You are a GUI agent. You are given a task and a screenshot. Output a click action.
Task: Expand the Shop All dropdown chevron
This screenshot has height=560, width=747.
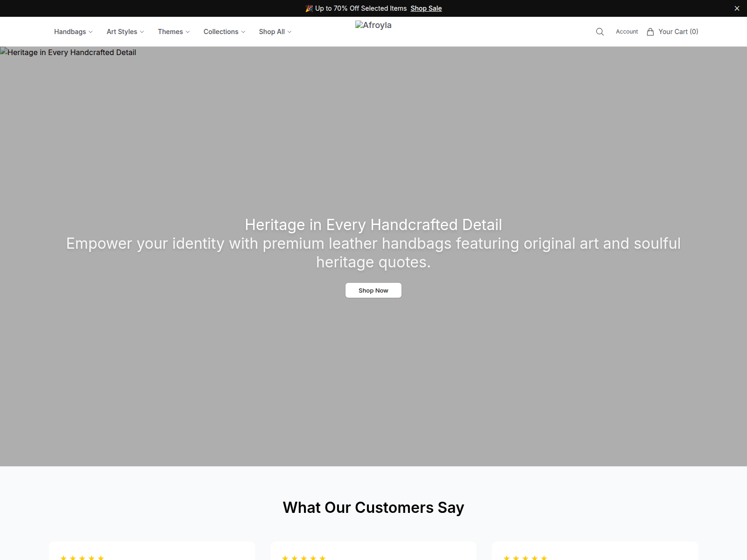289,32
